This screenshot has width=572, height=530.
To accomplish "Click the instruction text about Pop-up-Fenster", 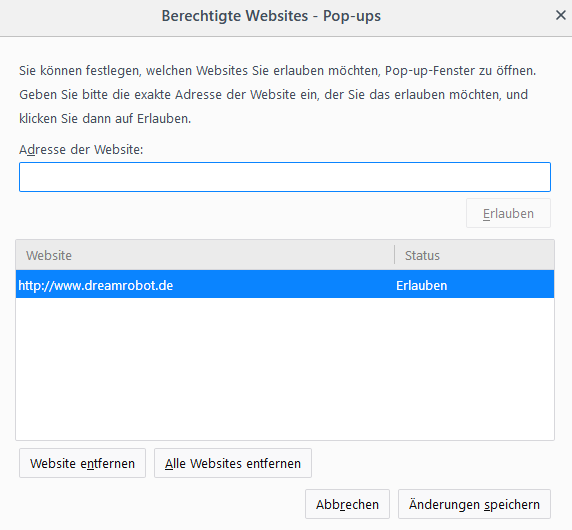I will 277,70.
